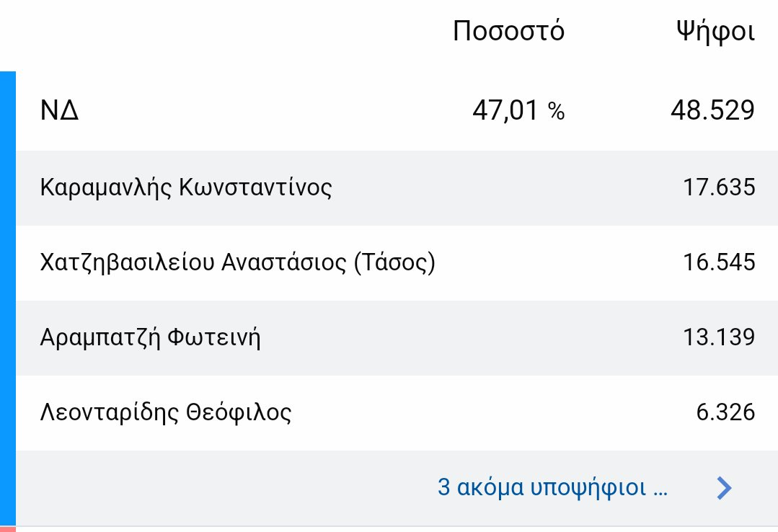Click the percent symbol beside 47,01

coord(556,112)
